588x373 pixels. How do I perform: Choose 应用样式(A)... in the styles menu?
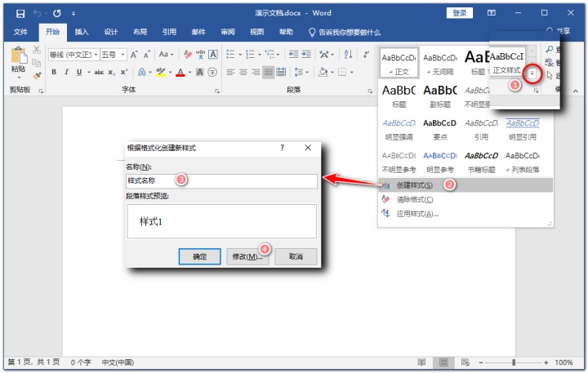465,214
